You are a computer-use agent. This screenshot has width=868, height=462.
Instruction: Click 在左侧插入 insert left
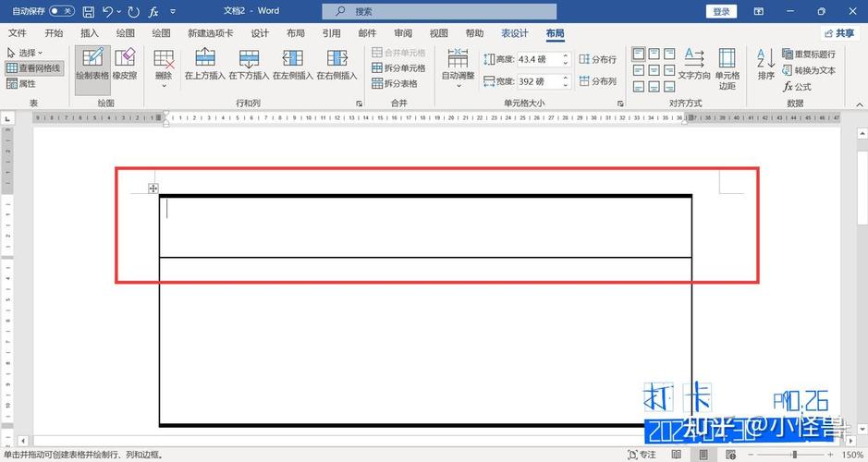[293, 64]
